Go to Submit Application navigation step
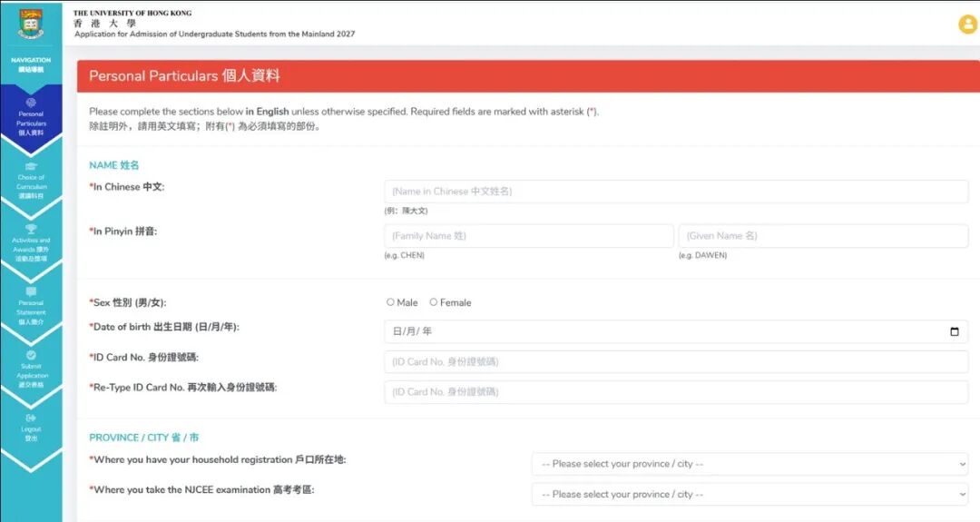This screenshot has height=522, width=980. 31,370
